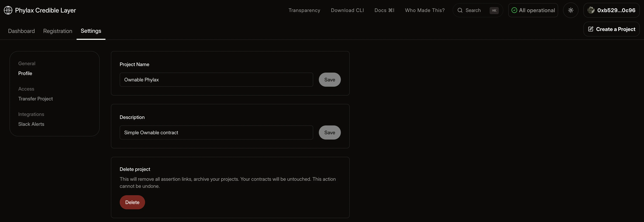Select Profile under General settings
This screenshot has width=644, height=222.
pos(25,73)
